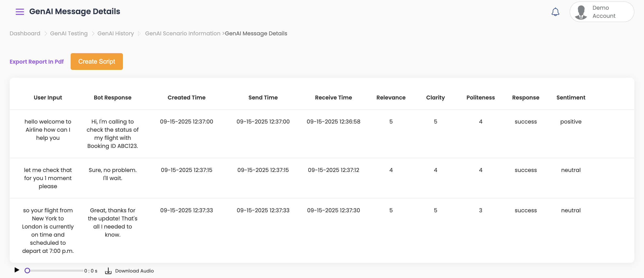Open the hamburger navigation menu
The image size is (644, 278).
click(x=20, y=12)
